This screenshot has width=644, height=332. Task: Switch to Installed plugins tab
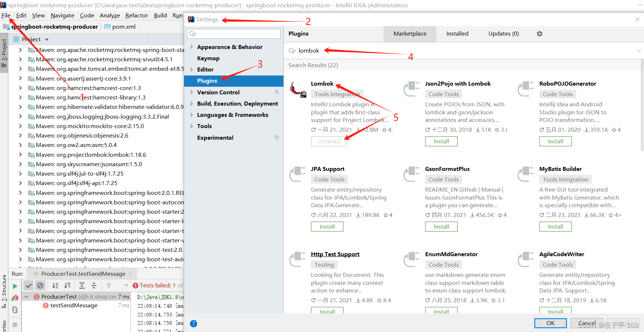457,34
